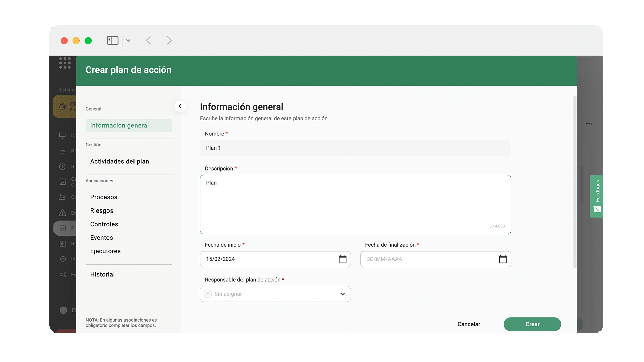Open the Procesos association section
Viewport: 644px width, 362px height.
pos(104,197)
